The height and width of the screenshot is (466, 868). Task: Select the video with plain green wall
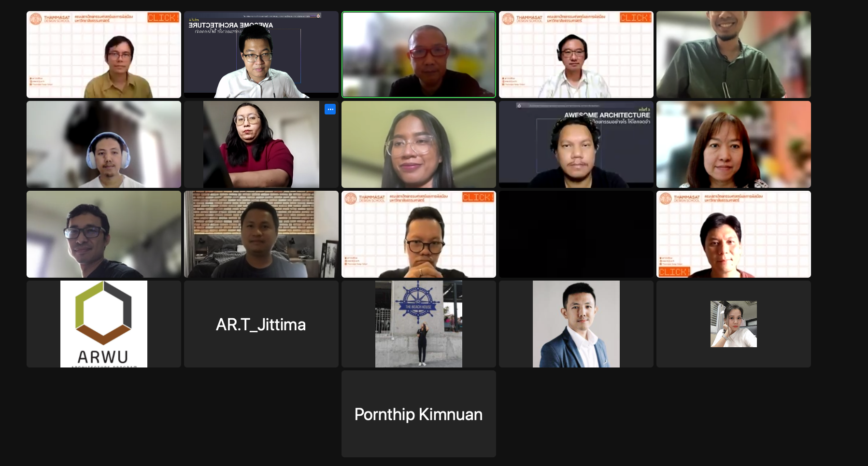click(419, 144)
